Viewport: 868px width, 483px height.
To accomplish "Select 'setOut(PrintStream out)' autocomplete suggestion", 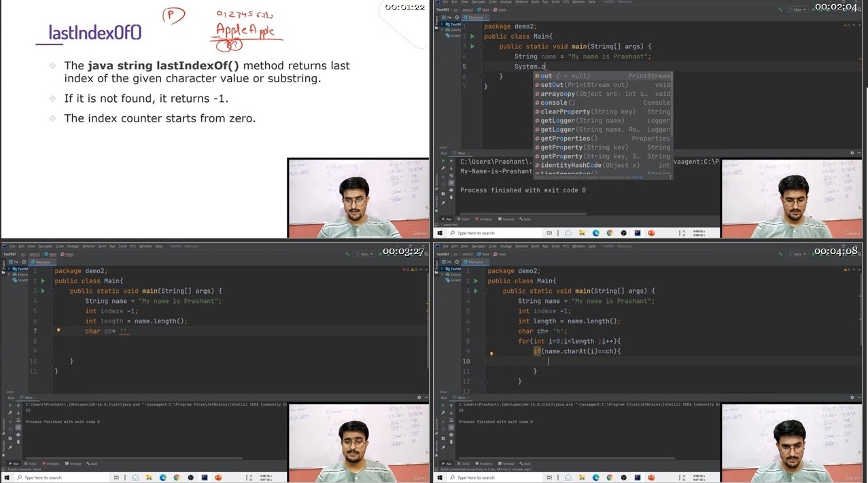I will click(603, 85).
